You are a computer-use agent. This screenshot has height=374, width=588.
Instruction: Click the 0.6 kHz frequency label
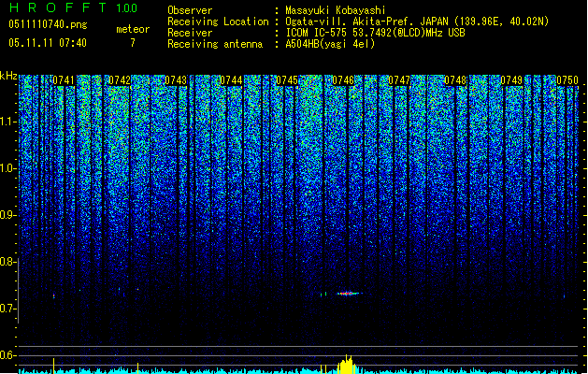coord(7,355)
